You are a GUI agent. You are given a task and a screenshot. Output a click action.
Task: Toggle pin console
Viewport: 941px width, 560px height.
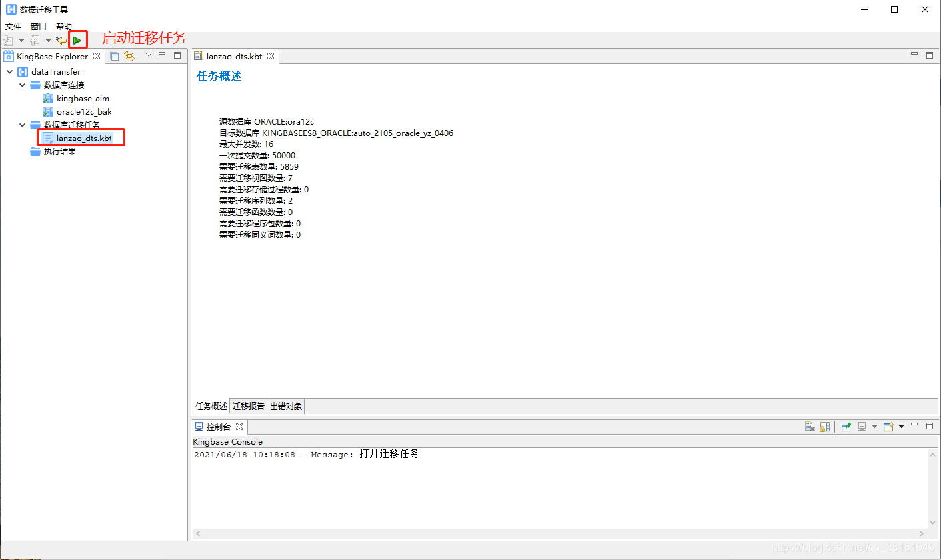click(846, 427)
